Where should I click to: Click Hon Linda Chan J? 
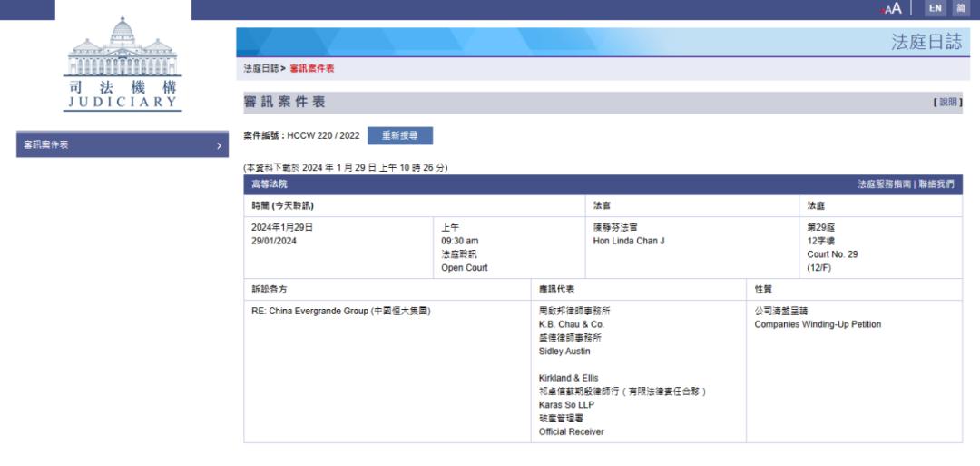(x=629, y=241)
